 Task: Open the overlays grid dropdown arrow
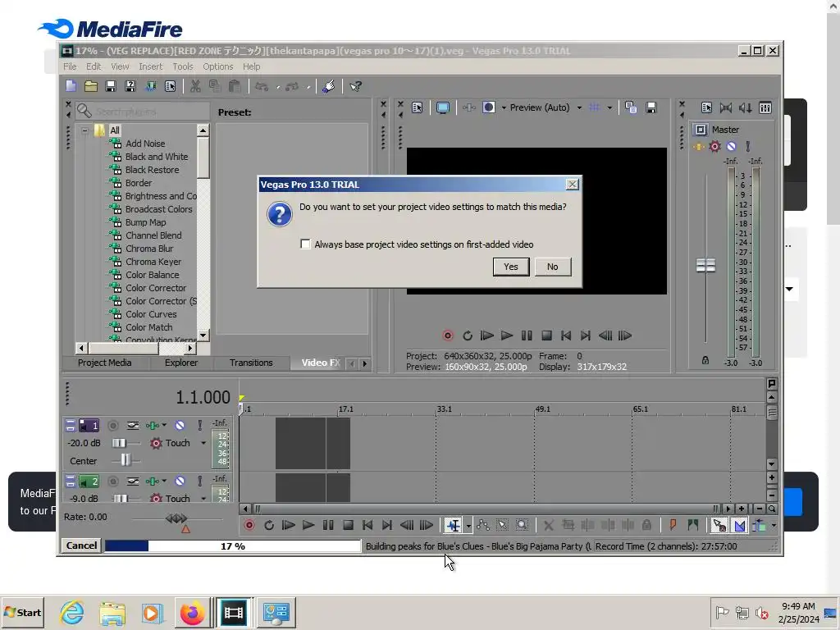(609, 107)
